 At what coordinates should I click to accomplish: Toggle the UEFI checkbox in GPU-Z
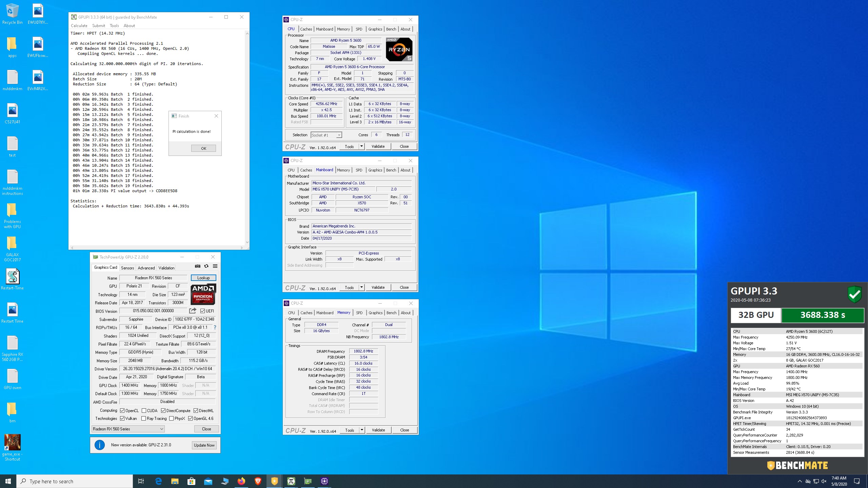(x=202, y=311)
